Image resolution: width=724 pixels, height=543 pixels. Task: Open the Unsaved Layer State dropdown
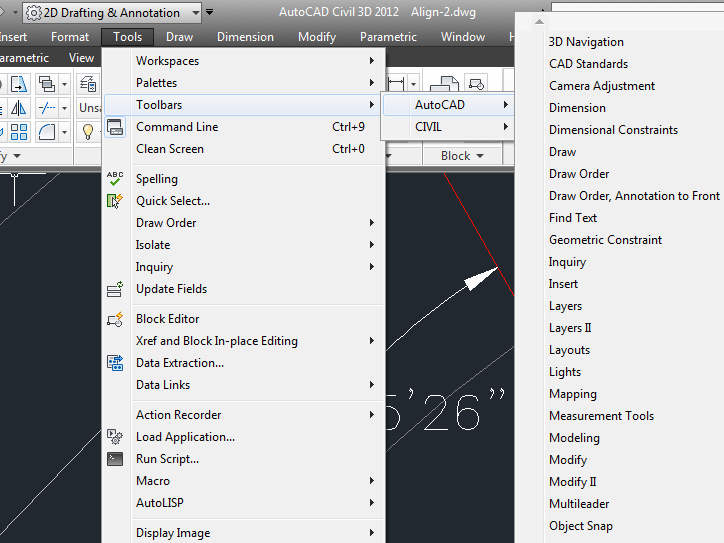(90, 108)
